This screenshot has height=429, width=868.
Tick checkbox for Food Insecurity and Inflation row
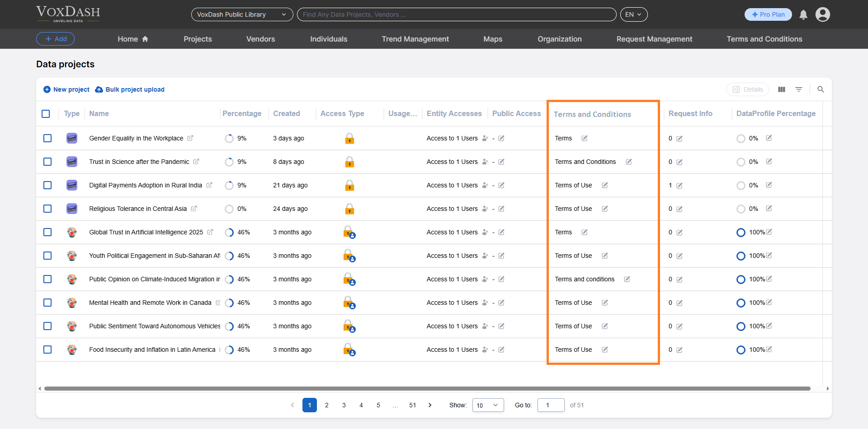(47, 350)
